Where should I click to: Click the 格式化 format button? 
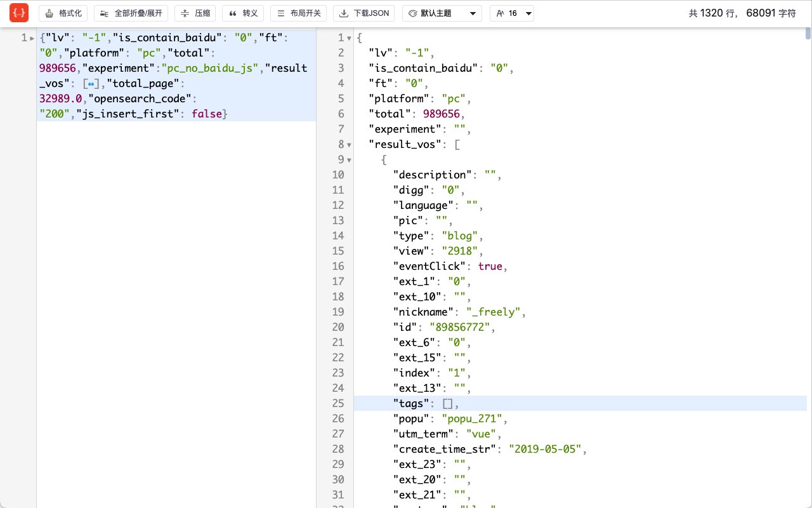(x=63, y=13)
